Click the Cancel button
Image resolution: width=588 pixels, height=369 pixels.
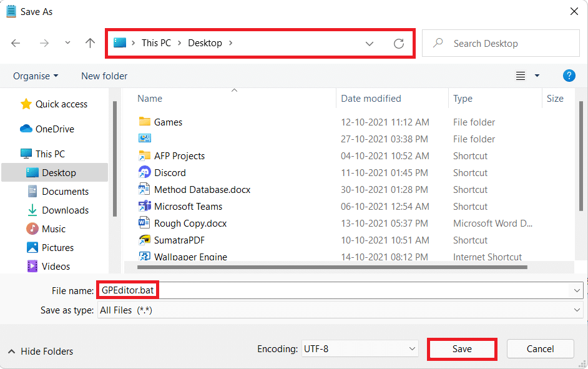click(x=540, y=349)
